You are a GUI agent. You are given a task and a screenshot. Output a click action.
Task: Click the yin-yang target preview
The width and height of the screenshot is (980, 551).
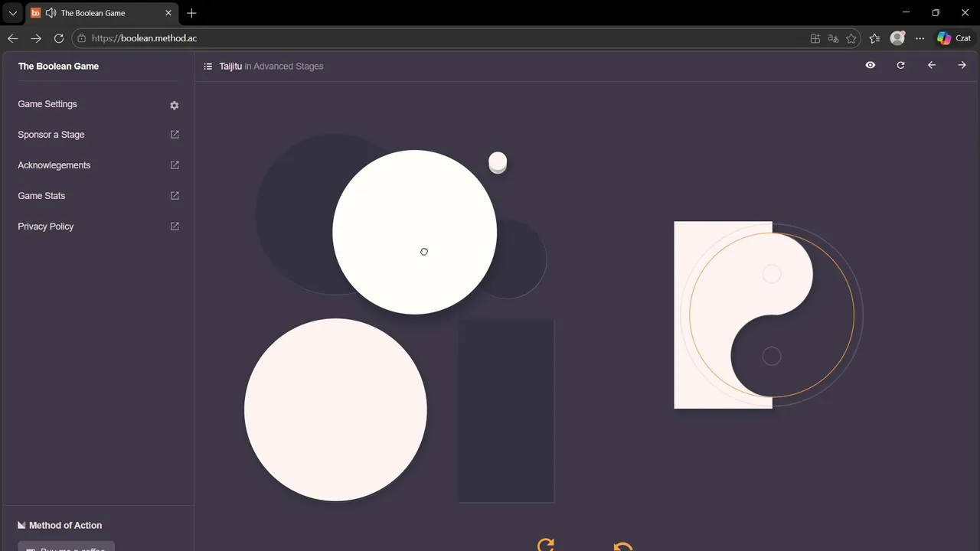tap(769, 315)
